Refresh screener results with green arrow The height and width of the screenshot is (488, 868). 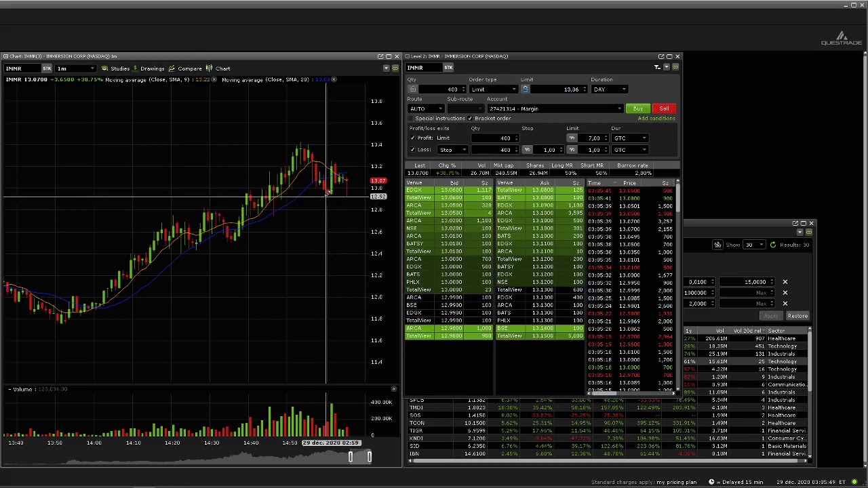(x=772, y=245)
